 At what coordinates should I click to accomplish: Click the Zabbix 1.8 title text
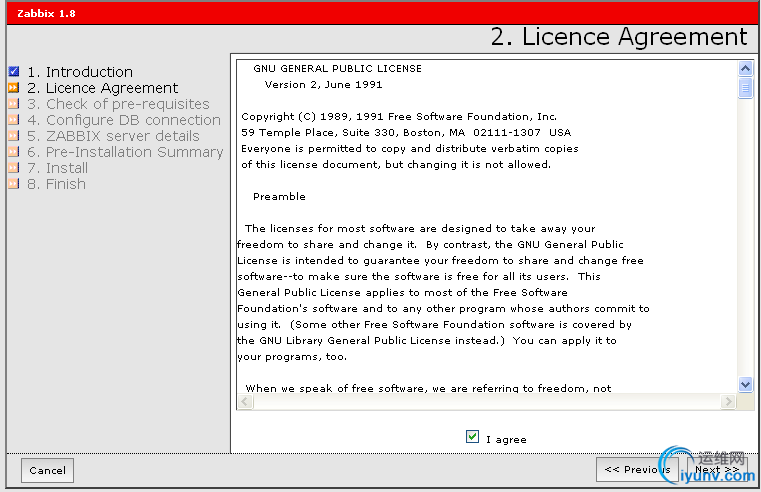[x=47, y=13]
